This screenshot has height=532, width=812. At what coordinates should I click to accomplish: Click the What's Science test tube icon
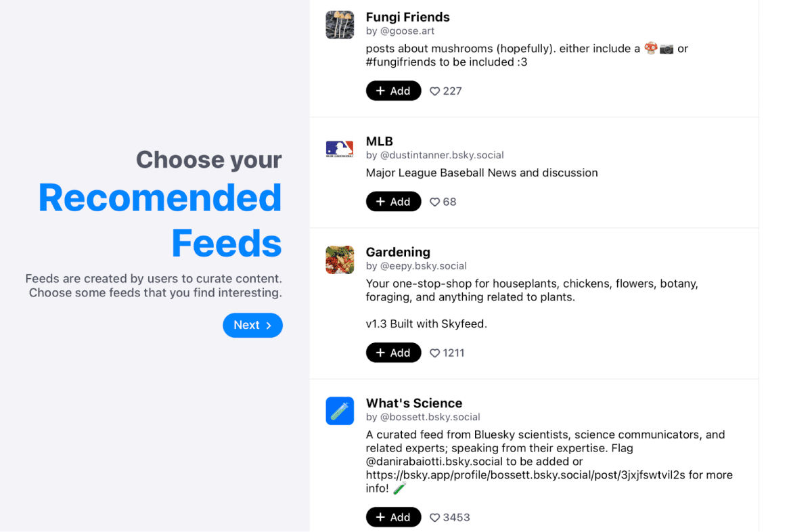point(340,411)
